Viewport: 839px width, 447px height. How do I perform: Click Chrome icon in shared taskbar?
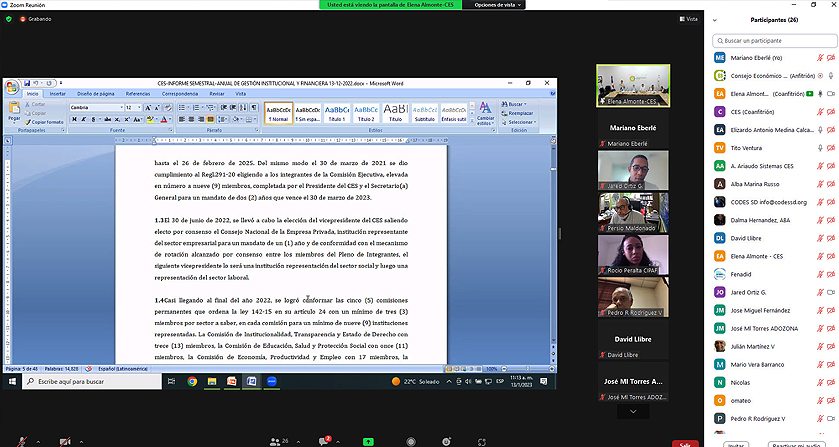pos(192,382)
